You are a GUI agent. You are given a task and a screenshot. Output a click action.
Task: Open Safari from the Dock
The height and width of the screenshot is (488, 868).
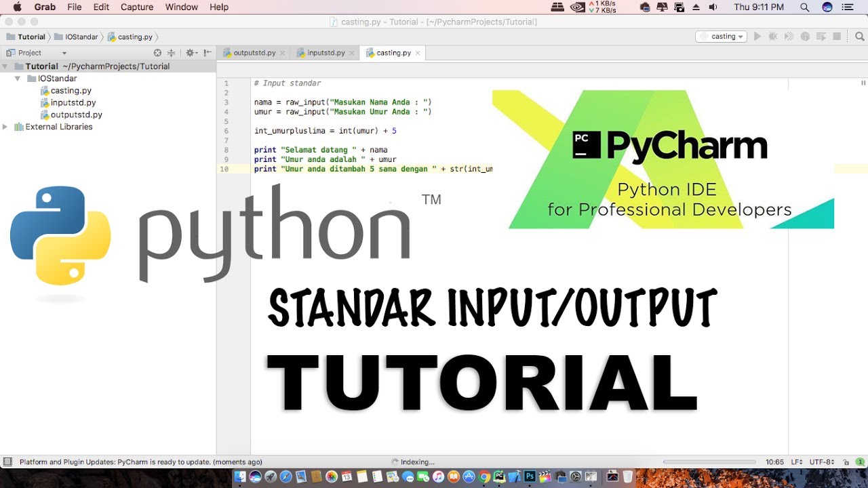[285, 476]
